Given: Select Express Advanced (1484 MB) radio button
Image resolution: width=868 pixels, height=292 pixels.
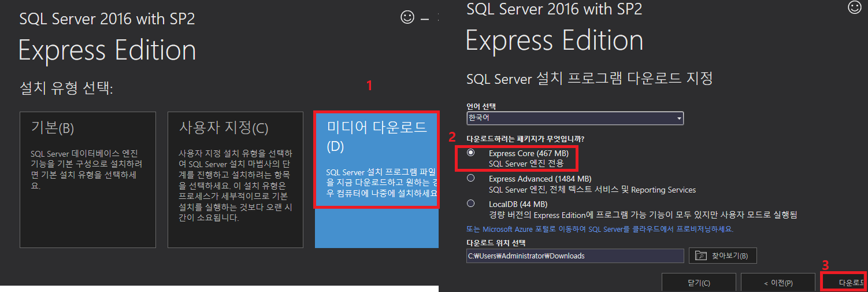Looking at the screenshot, I should [471, 179].
